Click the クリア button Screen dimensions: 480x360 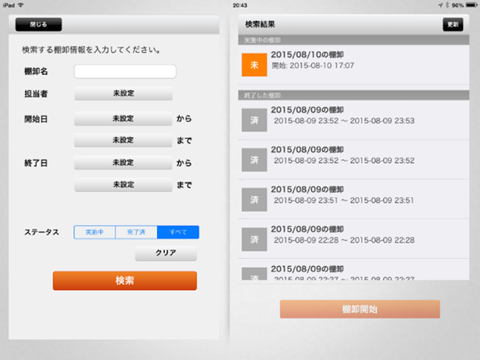click(x=166, y=253)
